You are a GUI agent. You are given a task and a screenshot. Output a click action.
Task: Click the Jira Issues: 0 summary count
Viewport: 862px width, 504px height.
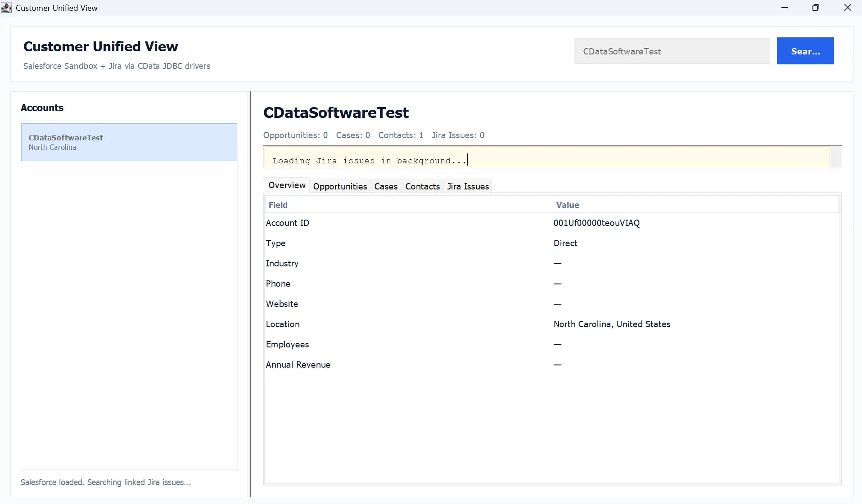click(x=458, y=135)
